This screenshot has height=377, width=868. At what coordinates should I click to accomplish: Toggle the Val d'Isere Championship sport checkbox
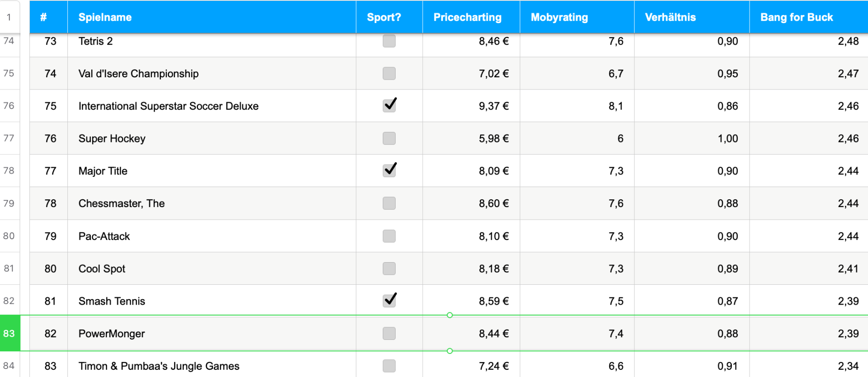389,74
